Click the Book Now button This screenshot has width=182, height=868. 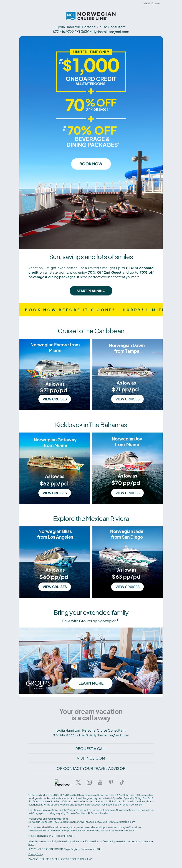coord(91,164)
